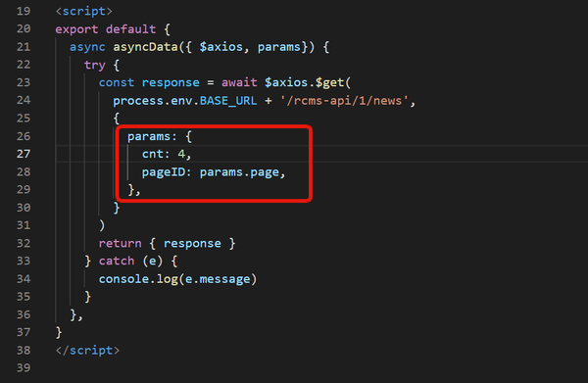
Task: Click line number 19 in the gutter
Action: click(24, 11)
